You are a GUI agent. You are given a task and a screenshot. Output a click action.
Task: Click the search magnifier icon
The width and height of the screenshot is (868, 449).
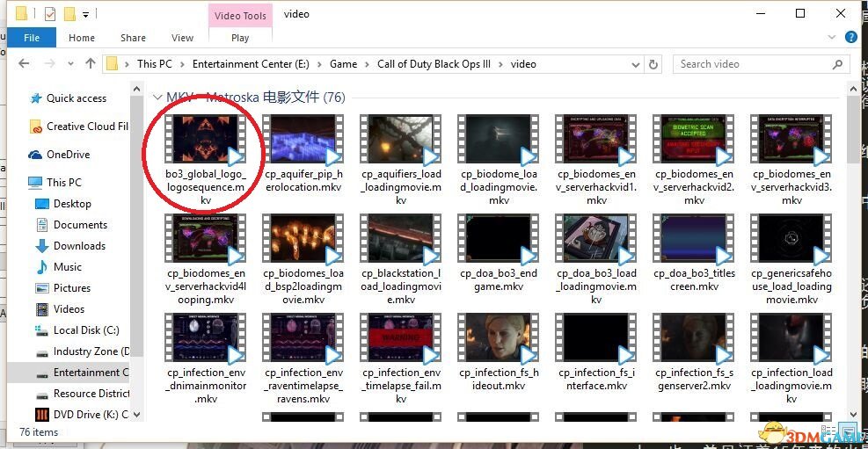[837, 64]
